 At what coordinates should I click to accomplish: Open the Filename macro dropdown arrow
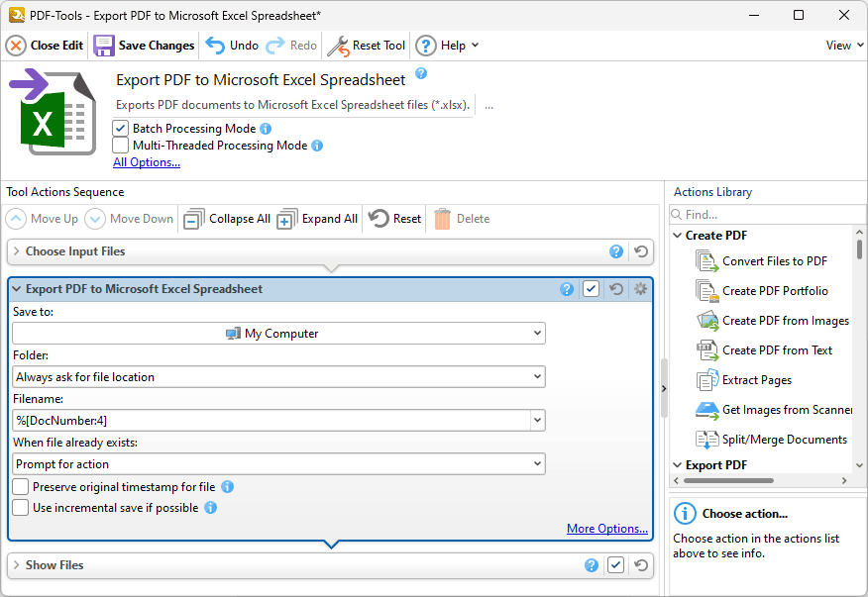537,421
